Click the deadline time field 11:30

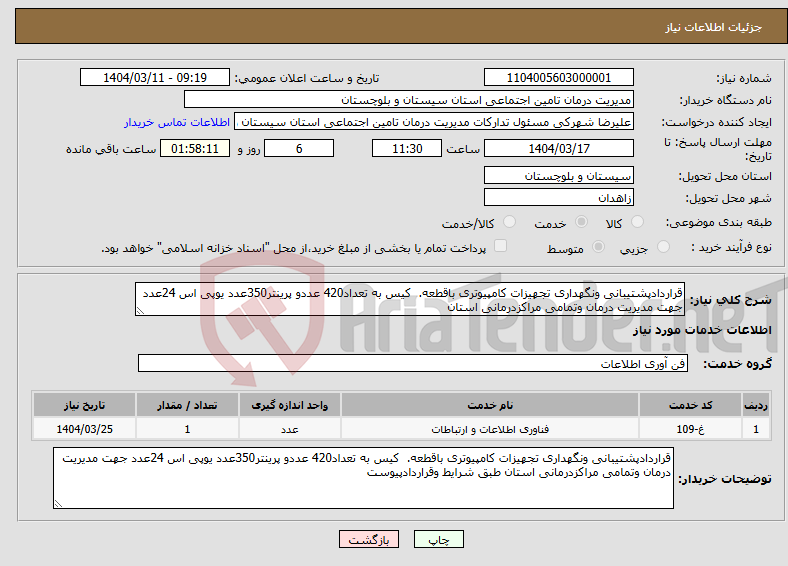click(x=407, y=148)
